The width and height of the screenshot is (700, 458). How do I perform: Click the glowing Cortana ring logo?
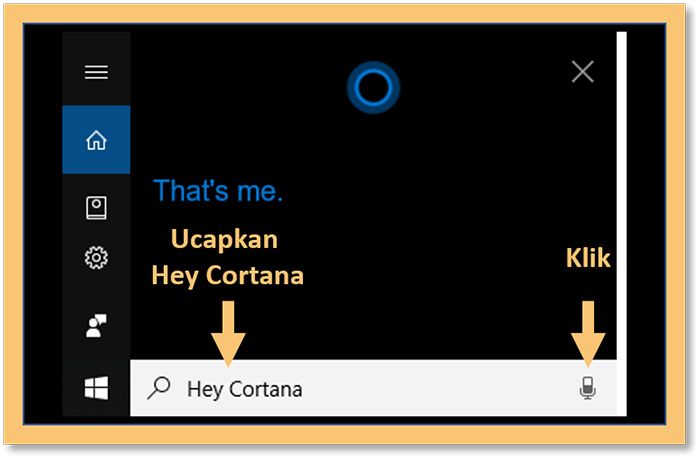373,87
